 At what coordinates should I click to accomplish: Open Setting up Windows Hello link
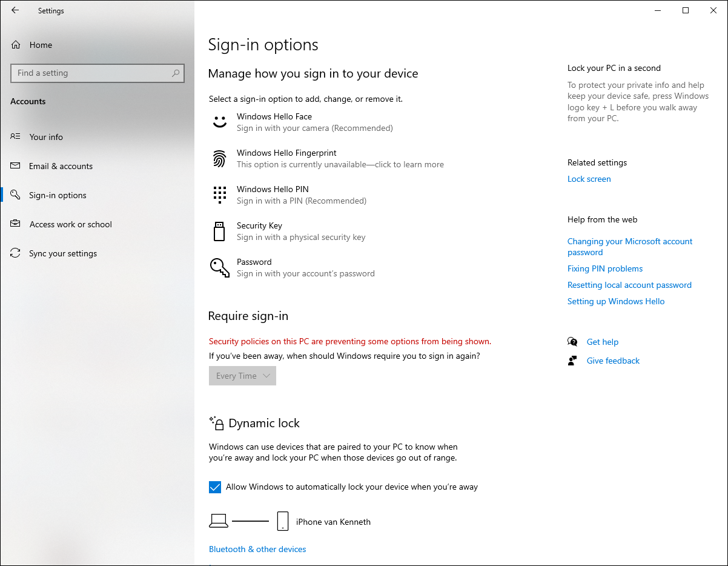pyautogui.click(x=616, y=301)
